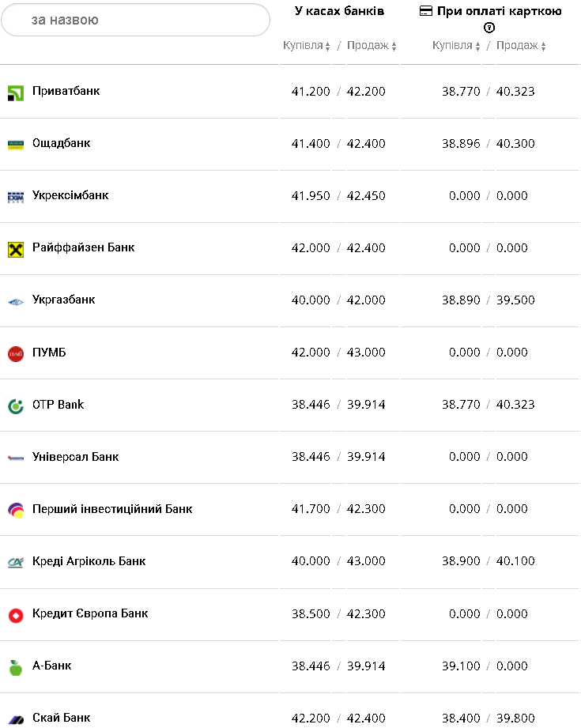Open the Універсал Банк link
Screen dimensions: 581x728
click(x=75, y=457)
